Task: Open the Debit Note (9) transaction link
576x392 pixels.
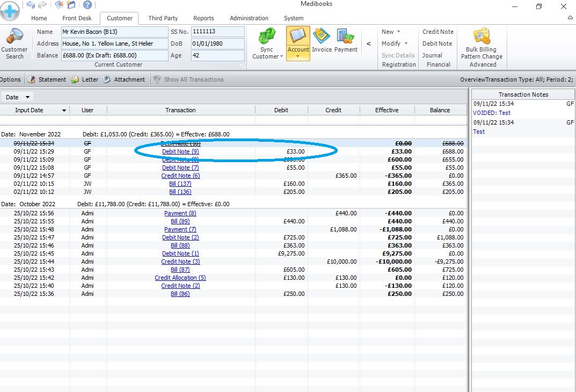Action: pos(180,152)
